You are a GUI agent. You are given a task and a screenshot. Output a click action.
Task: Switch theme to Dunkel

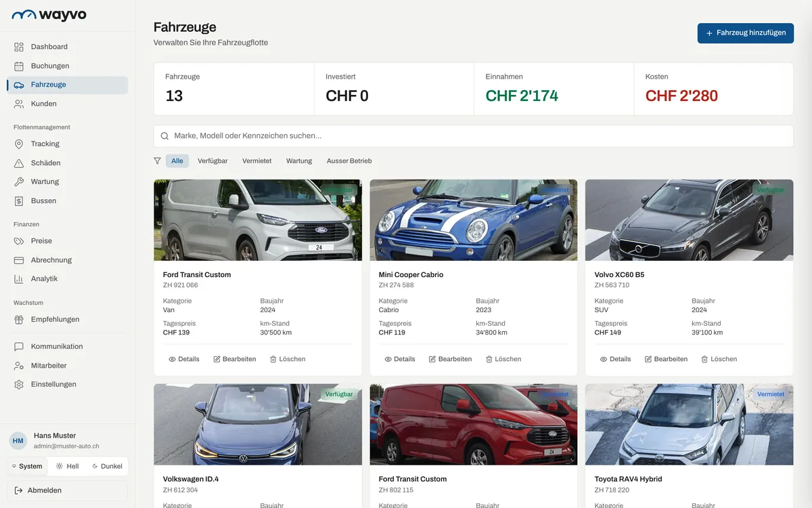108,466
